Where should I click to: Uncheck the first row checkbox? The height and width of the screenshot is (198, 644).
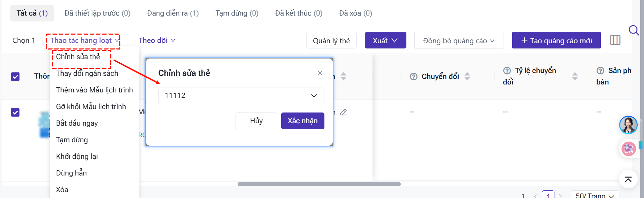15,112
